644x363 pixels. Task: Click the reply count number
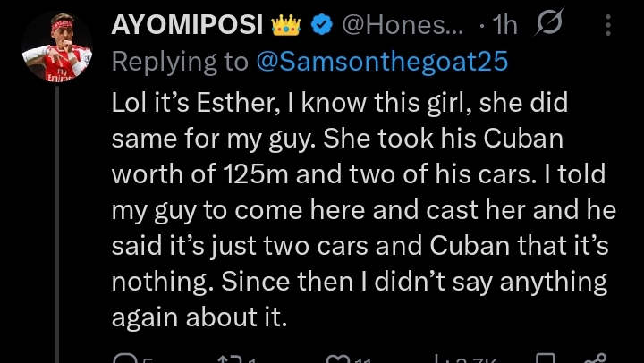pyautogui.click(x=145, y=359)
